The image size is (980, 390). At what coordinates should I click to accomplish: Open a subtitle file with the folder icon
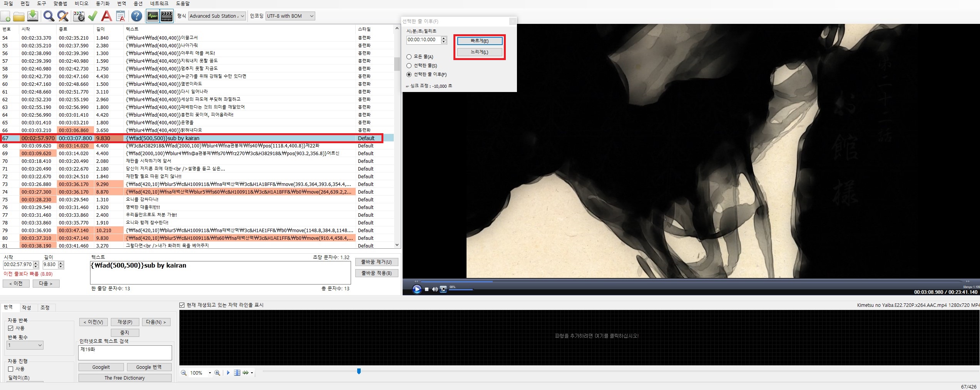coord(18,16)
